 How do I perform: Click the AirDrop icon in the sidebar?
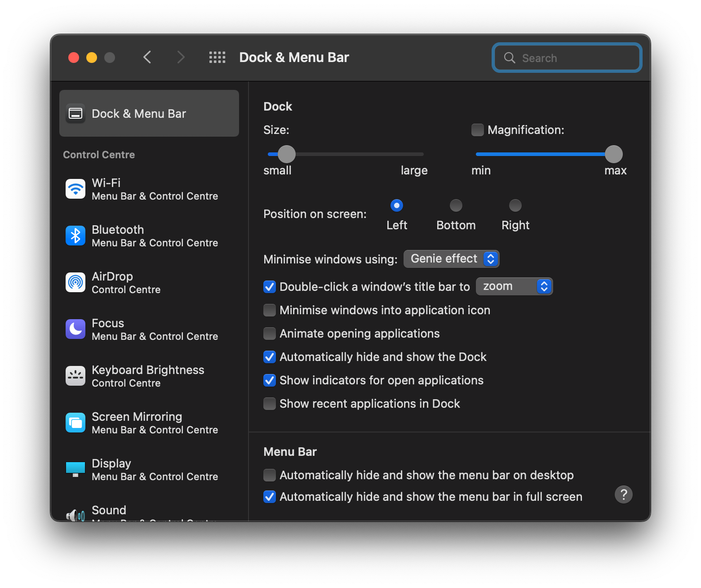tap(75, 282)
